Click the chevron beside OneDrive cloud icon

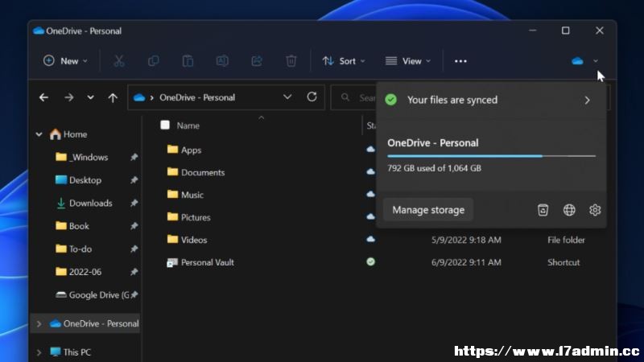(x=596, y=61)
